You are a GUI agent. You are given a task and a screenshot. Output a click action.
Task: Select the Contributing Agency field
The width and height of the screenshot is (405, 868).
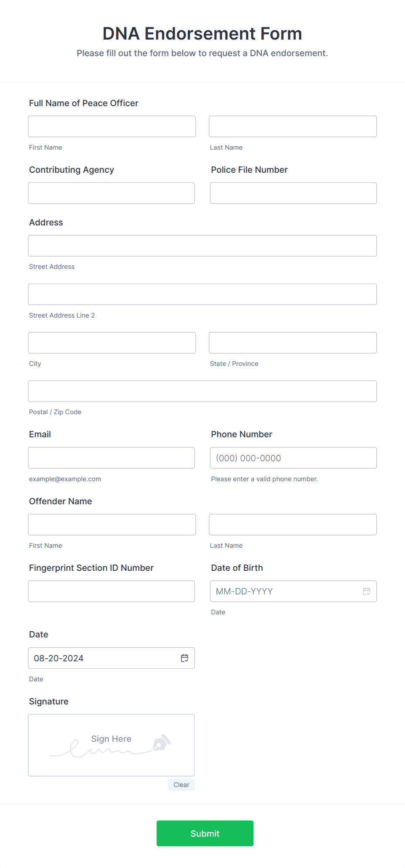pos(111,193)
